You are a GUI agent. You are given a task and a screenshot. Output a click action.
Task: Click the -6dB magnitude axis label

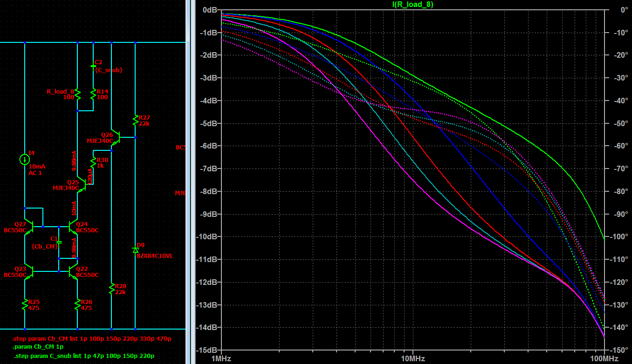tap(209, 146)
